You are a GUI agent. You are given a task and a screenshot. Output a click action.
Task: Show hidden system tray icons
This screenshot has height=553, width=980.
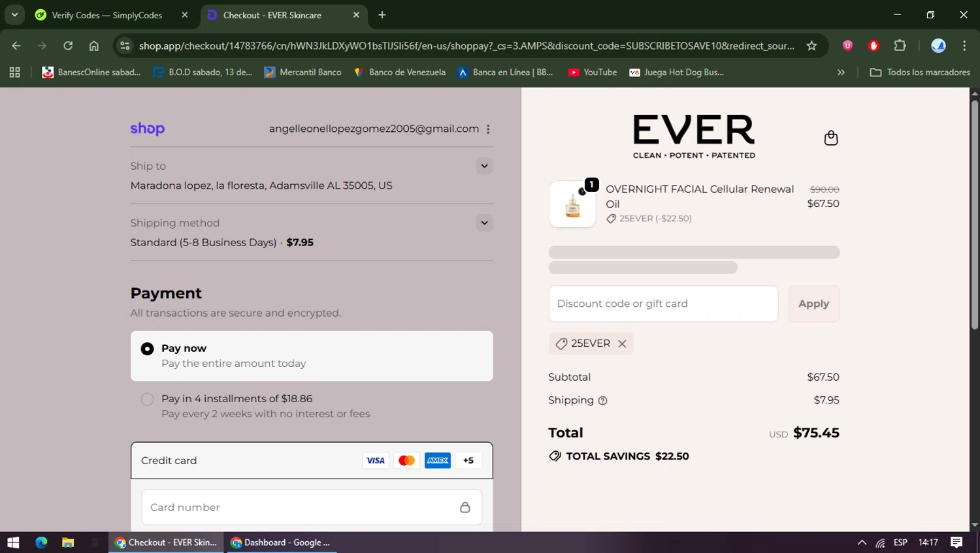862,543
